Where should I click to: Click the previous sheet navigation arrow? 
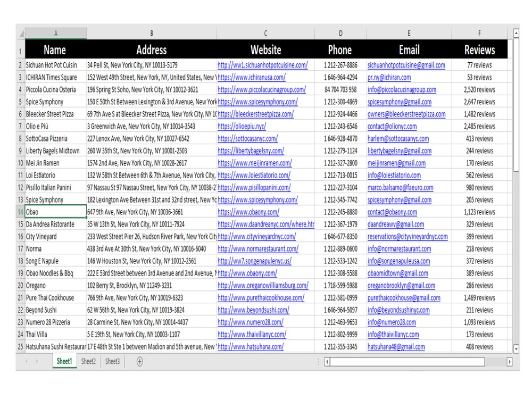[x=27, y=361]
